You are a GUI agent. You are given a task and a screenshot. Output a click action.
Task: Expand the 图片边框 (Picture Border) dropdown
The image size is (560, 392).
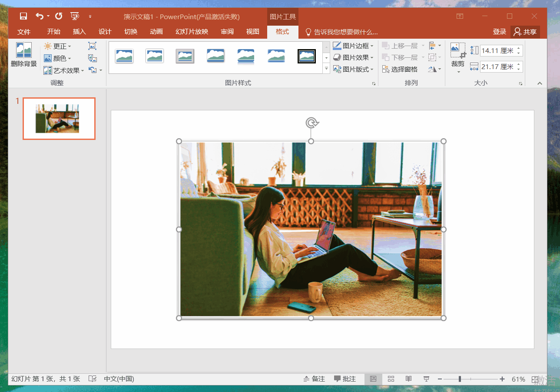[x=353, y=46]
